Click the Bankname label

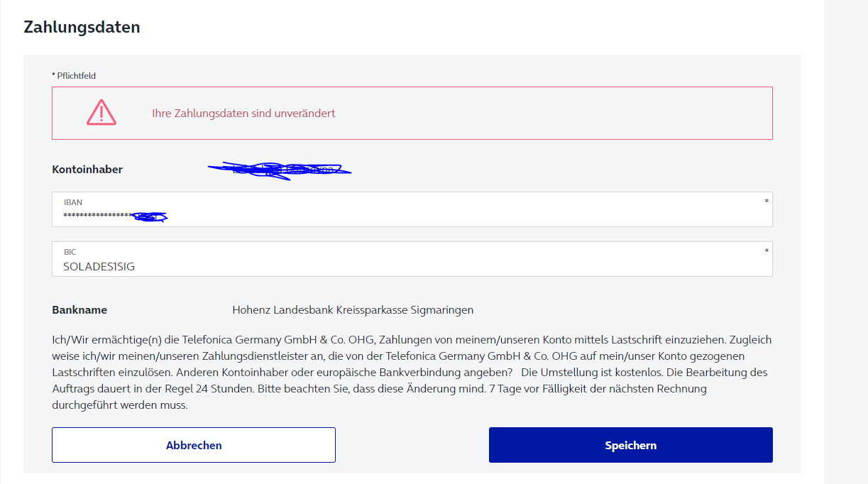click(79, 310)
